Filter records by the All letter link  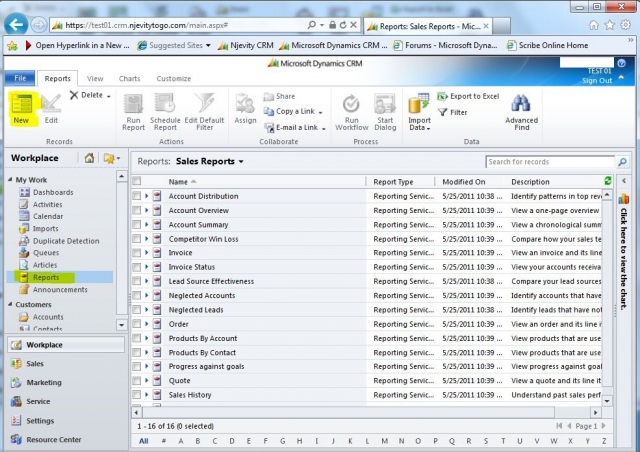point(144,441)
